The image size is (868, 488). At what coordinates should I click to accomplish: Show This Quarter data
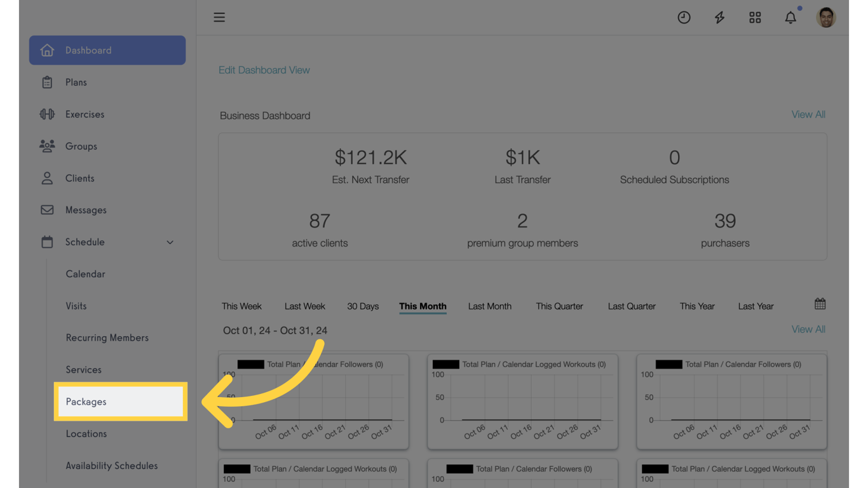click(559, 306)
